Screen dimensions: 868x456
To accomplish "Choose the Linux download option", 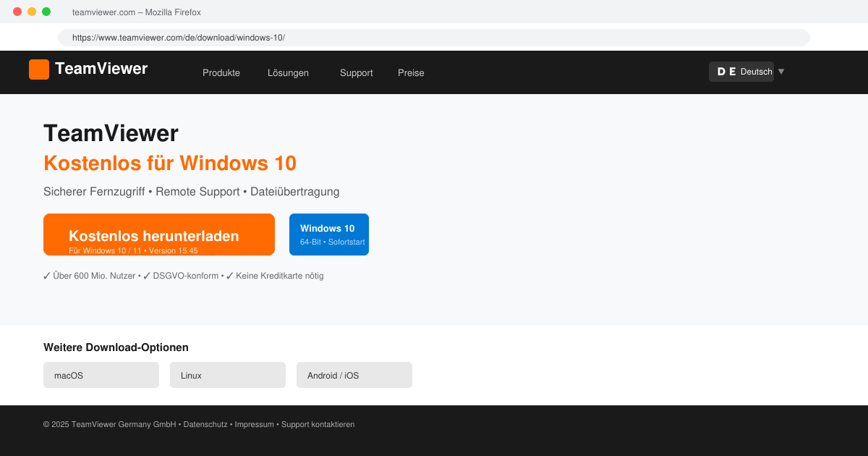I will click(x=228, y=375).
